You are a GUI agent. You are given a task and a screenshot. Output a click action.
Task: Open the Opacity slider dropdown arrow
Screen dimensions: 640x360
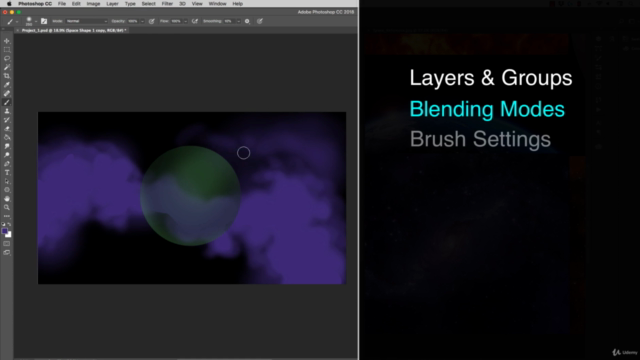point(142,21)
